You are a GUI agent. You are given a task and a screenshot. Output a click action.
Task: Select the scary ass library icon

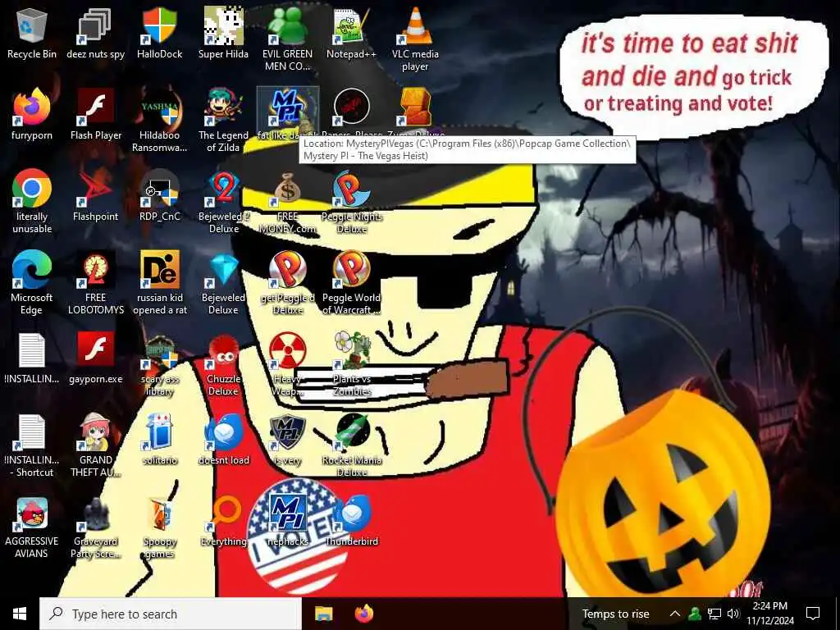[160, 364]
